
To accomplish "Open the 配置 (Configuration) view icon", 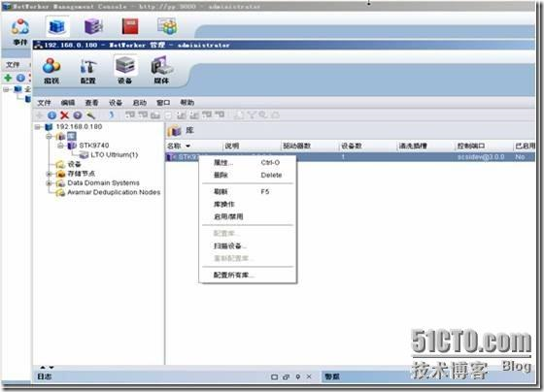I will pyautogui.click(x=88, y=71).
